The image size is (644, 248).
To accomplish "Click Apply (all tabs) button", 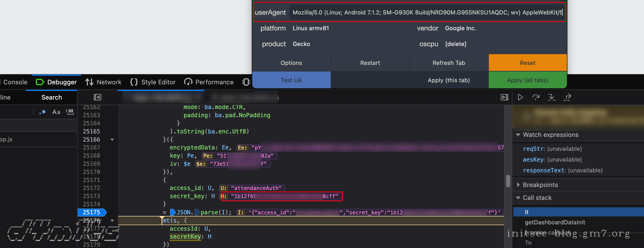I will point(527,80).
